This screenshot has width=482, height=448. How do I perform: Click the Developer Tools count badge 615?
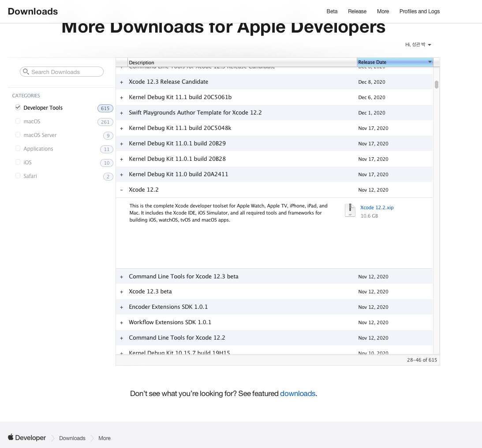pos(105,108)
